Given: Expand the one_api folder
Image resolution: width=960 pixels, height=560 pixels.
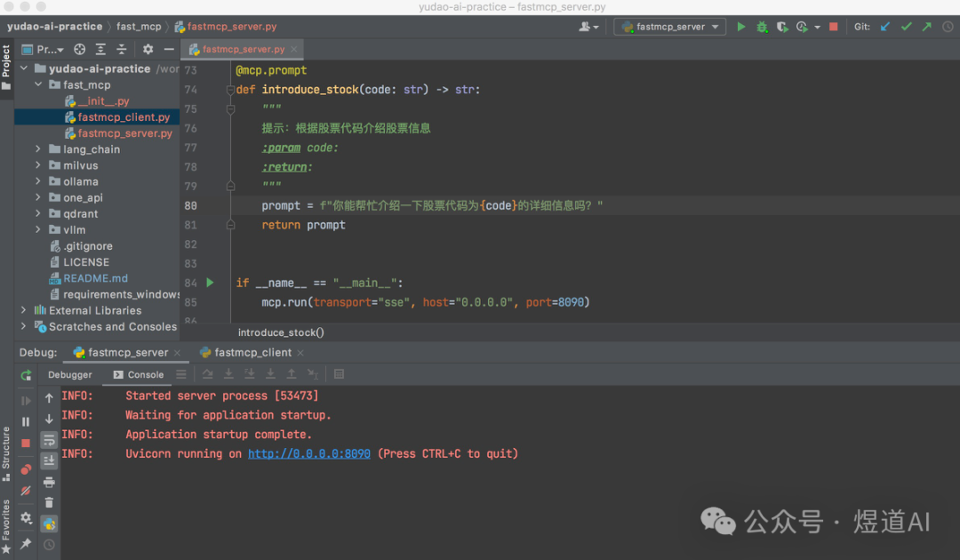Looking at the screenshot, I should (38, 197).
